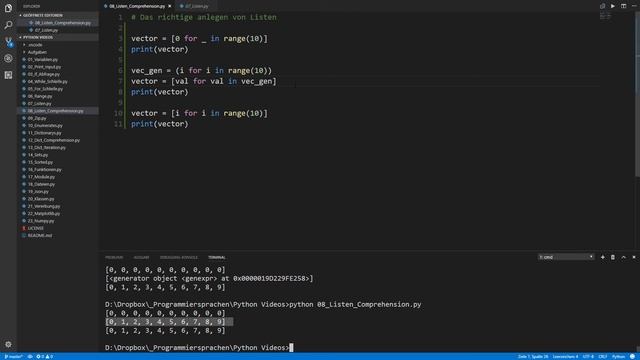Open 05_For_Schleife.py in the file tree
Image resolution: width=640 pixels, height=360 pixels.
pos(58,89)
